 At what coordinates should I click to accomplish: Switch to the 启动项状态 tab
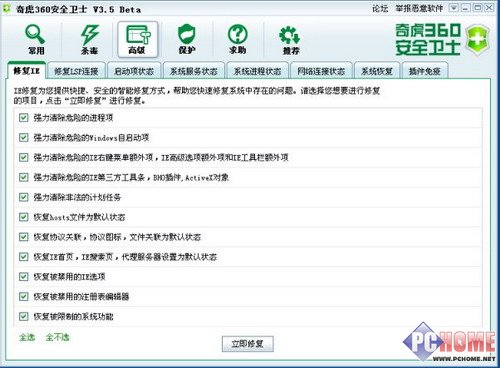134,71
